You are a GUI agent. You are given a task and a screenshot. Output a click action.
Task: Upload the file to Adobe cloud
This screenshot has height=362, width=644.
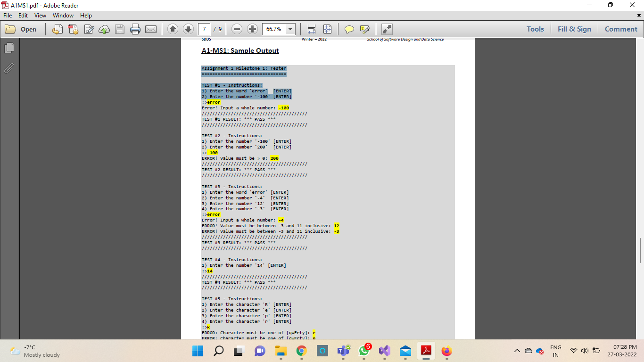click(x=104, y=29)
